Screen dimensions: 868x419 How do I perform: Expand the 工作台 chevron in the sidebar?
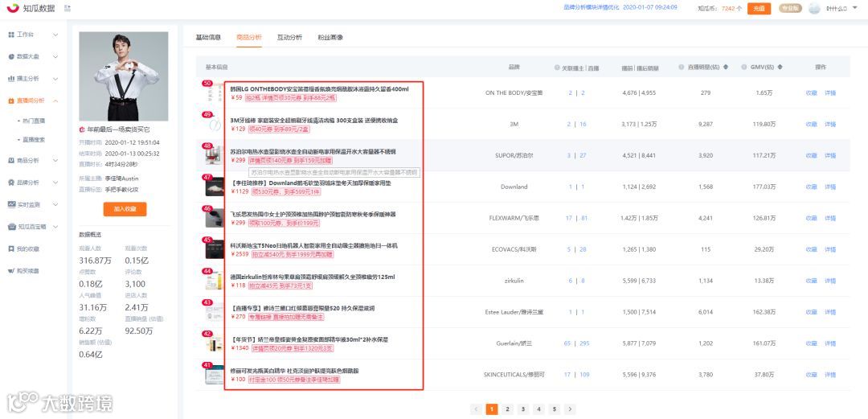coord(55,35)
